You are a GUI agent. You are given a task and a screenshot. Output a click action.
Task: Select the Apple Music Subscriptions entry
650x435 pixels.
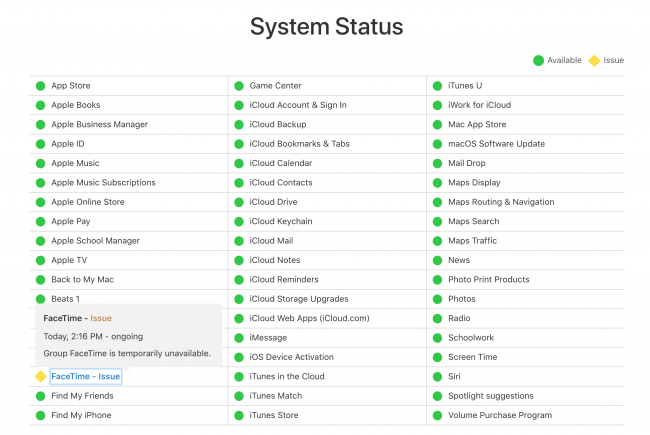coord(103,182)
